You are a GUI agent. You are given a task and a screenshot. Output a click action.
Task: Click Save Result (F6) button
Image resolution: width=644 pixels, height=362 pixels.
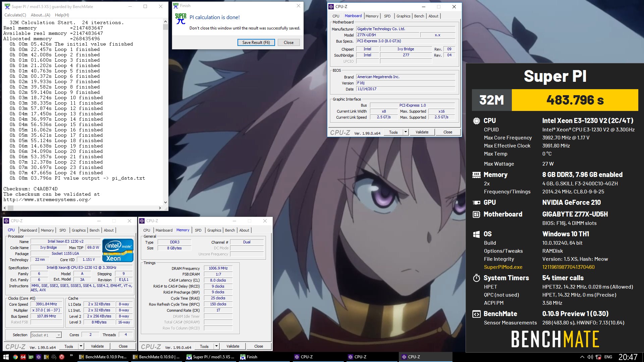(256, 43)
